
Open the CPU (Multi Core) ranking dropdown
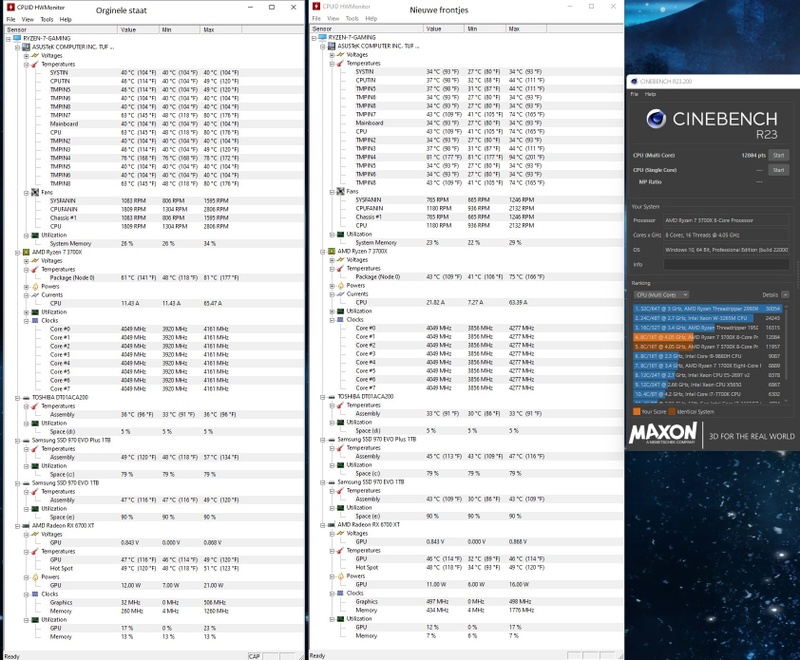[x=662, y=295]
